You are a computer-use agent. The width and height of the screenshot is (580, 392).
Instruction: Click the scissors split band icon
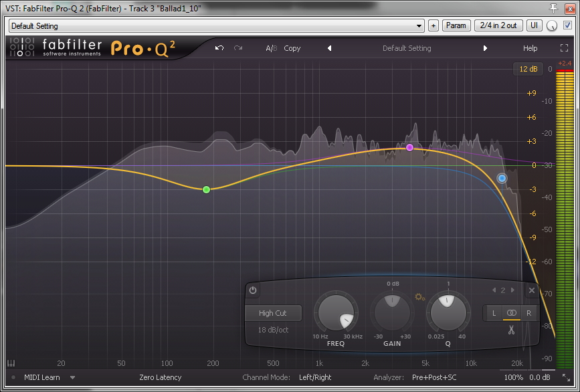coord(511,330)
